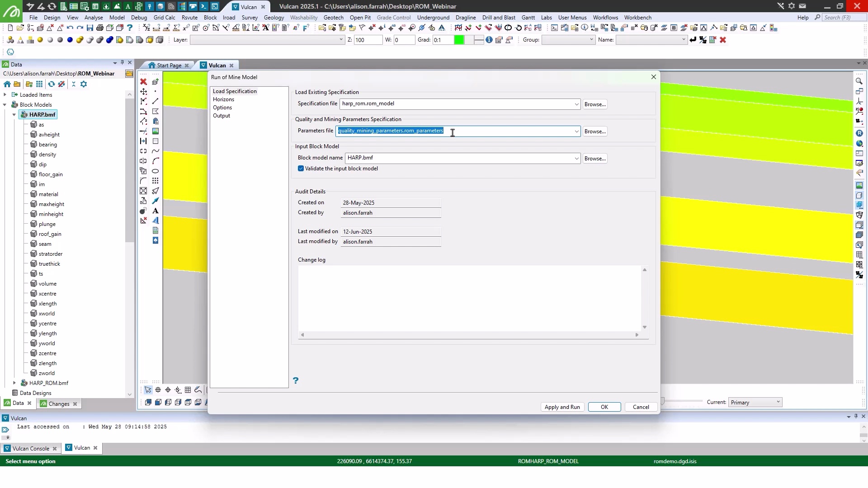Click the ellipse drawing tool icon
The image size is (868, 488).
pyautogui.click(x=156, y=171)
